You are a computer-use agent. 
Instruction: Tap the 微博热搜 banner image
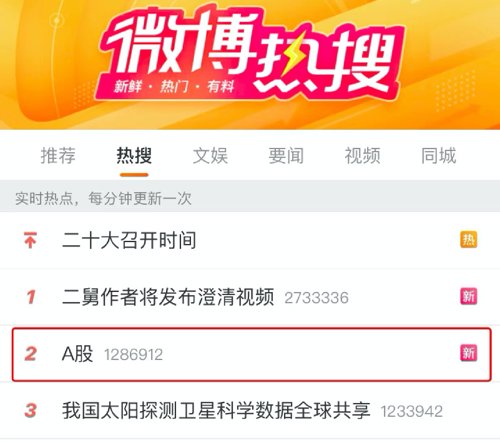click(x=250, y=64)
